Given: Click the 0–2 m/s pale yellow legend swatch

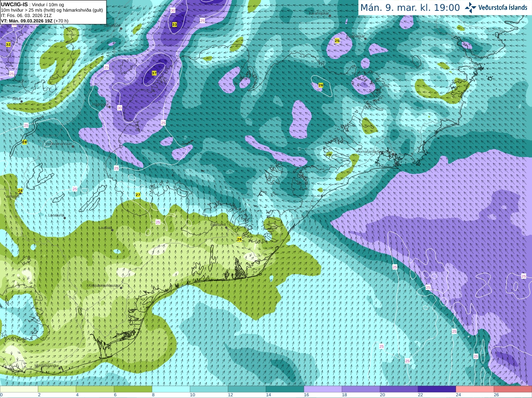Looking at the screenshot, I should [19, 389].
